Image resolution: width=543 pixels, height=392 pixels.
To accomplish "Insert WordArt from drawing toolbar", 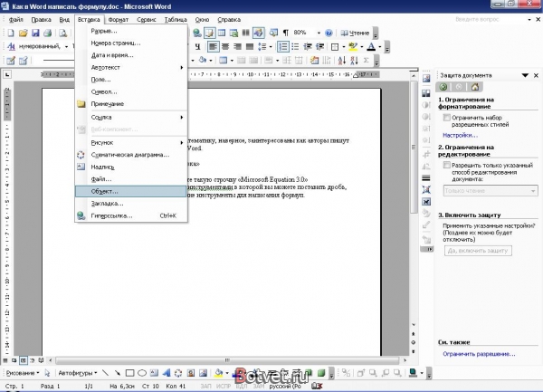I will coord(167,373).
